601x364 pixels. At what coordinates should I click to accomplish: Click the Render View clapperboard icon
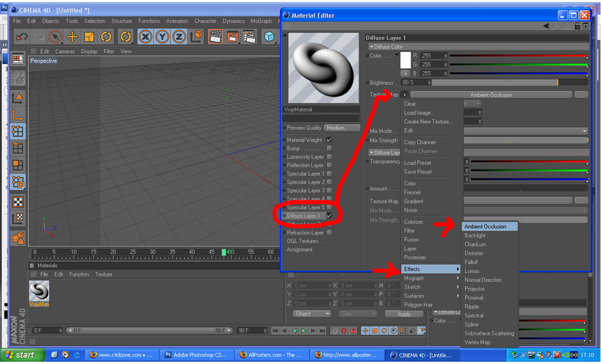coord(216,37)
